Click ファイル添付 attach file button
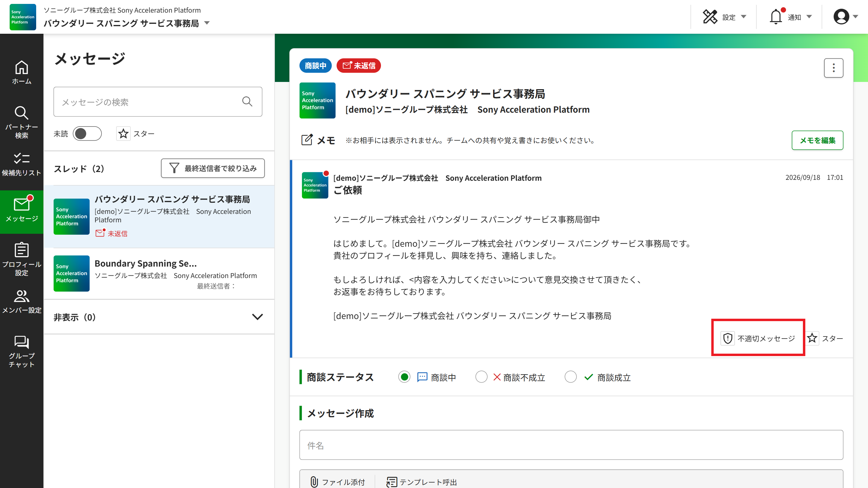This screenshot has height=488, width=868. point(337,482)
